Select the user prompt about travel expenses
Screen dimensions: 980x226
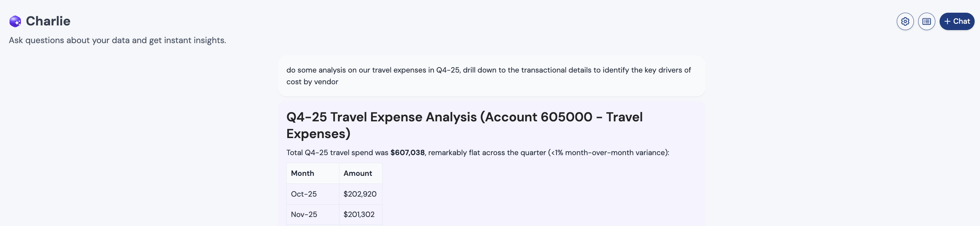pos(491,76)
